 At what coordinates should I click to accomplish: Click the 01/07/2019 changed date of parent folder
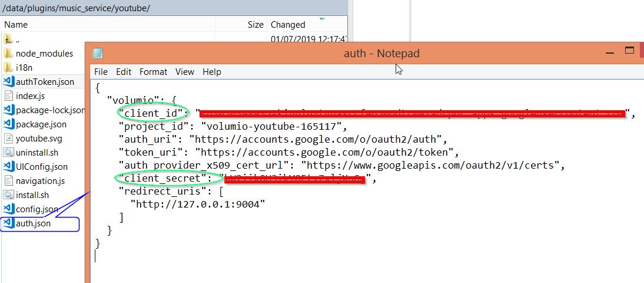309,40
